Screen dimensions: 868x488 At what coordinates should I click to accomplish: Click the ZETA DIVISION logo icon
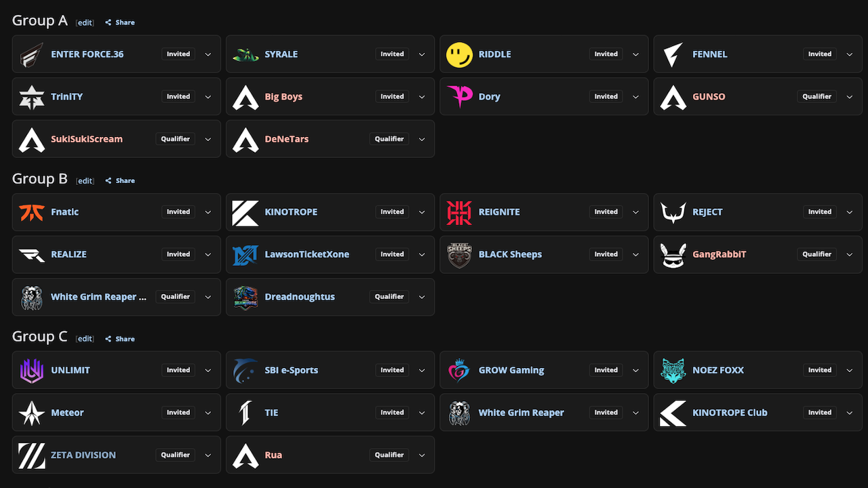31,455
